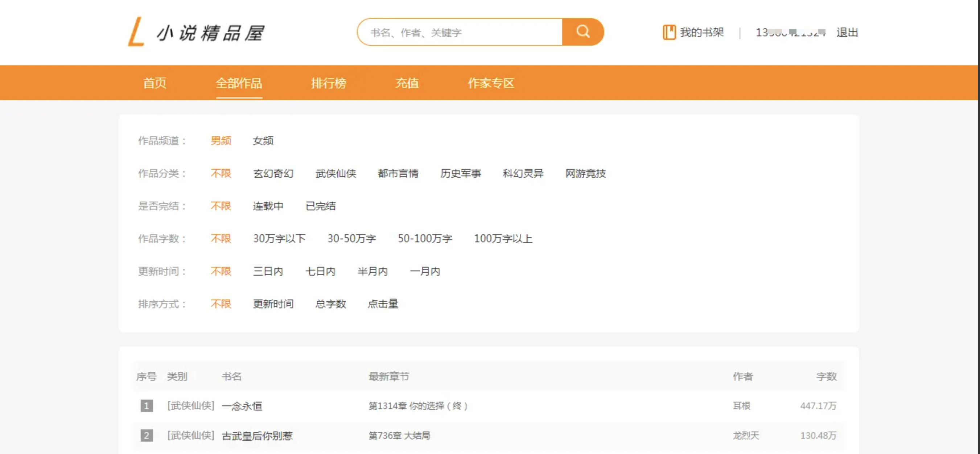Show only 连载中 works
Screen dimensions: 980x454
268,206
